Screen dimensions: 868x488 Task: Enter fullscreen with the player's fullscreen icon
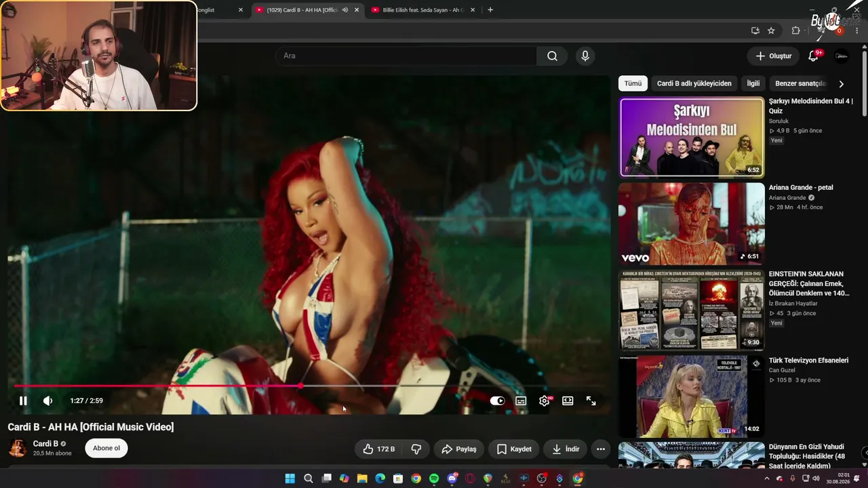pos(591,401)
